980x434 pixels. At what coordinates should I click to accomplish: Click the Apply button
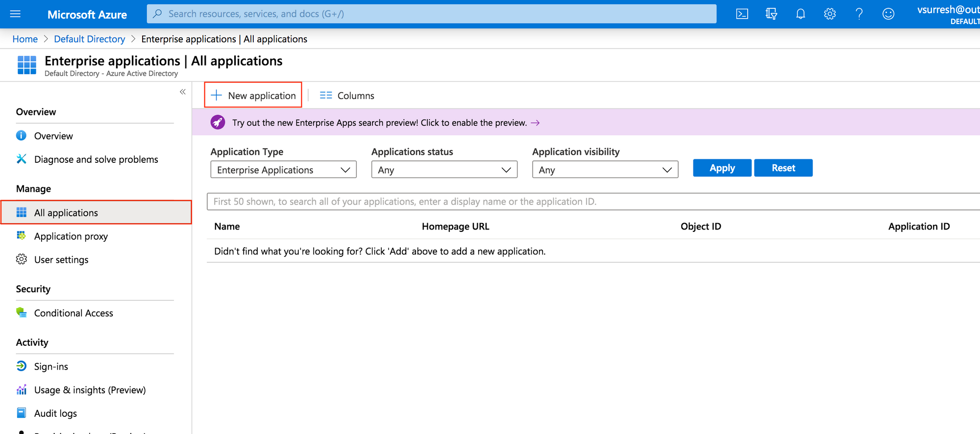tap(722, 168)
